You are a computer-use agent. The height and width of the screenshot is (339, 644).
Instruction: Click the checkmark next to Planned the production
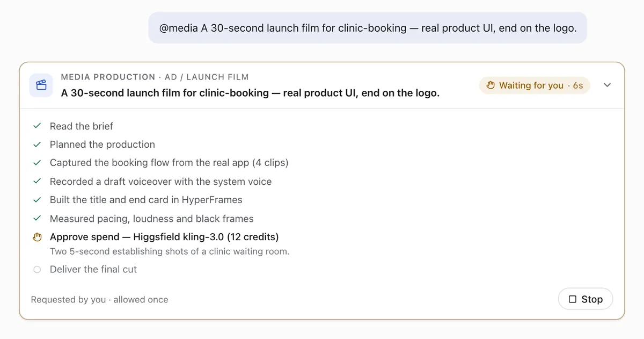tap(37, 145)
